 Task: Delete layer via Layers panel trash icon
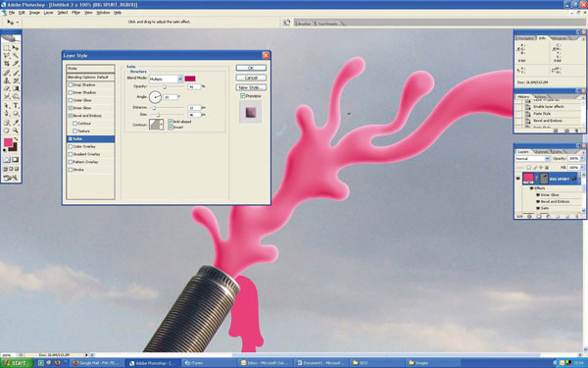click(577, 216)
